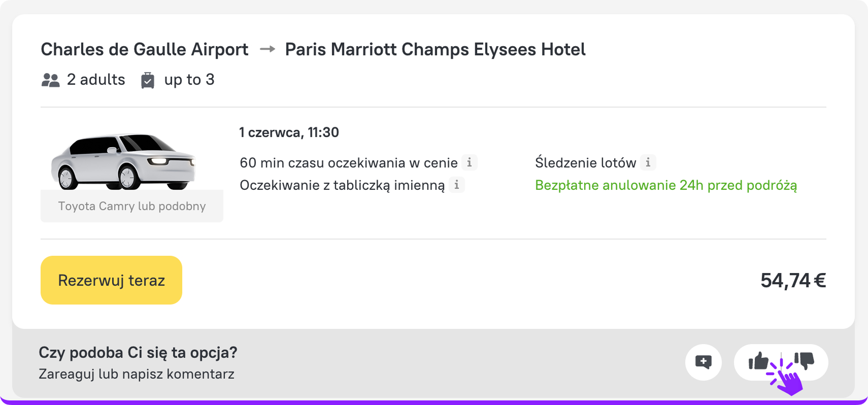Click the luggage icon beside up to 3
Viewport: 868px width, 405px height.
coord(148,80)
